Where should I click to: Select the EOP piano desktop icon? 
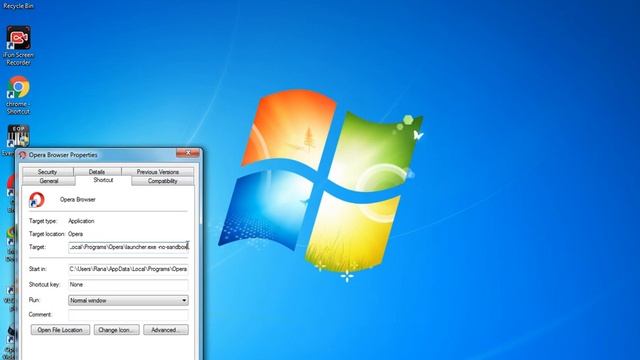click(18, 136)
